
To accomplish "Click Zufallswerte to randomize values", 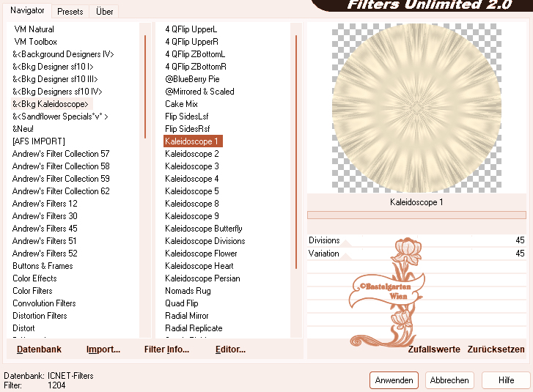I will tap(434, 350).
